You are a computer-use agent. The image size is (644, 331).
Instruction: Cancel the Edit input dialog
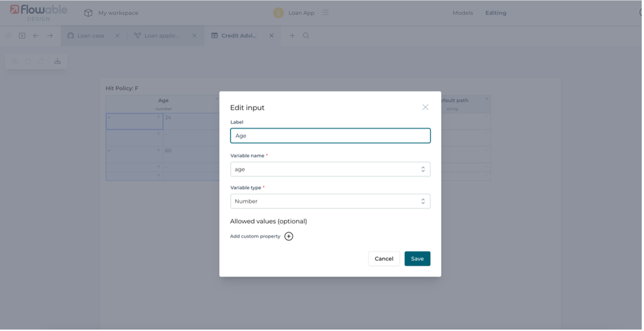384,258
